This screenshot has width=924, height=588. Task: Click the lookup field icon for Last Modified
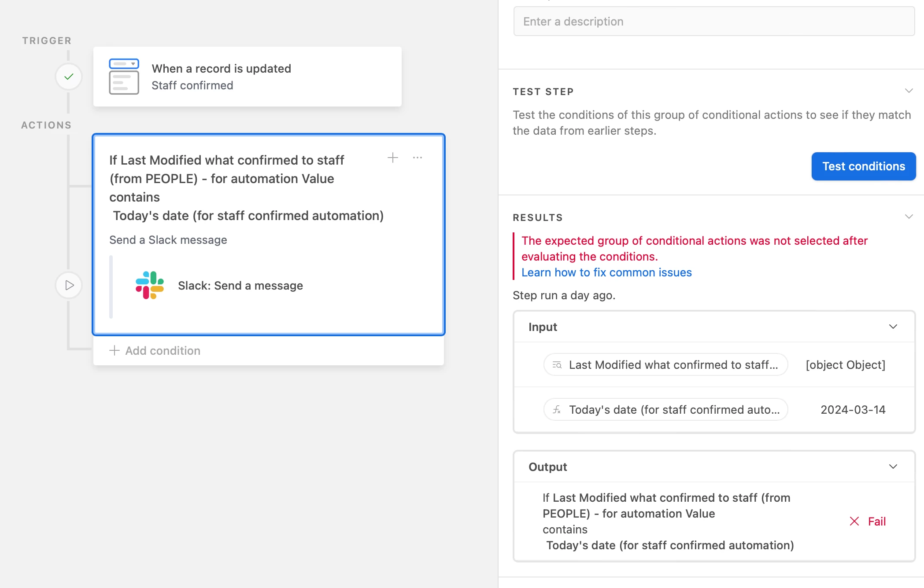coord(557,365)
